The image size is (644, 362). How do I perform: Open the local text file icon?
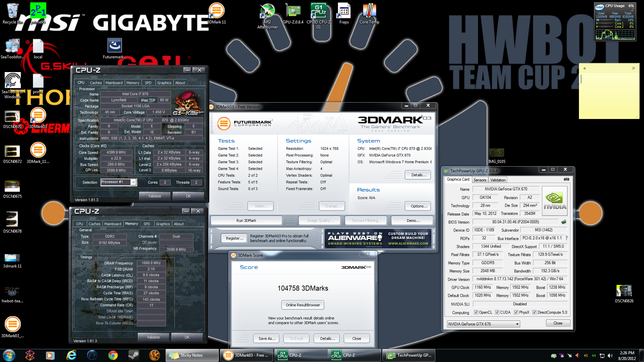click(x=38, y=49)
